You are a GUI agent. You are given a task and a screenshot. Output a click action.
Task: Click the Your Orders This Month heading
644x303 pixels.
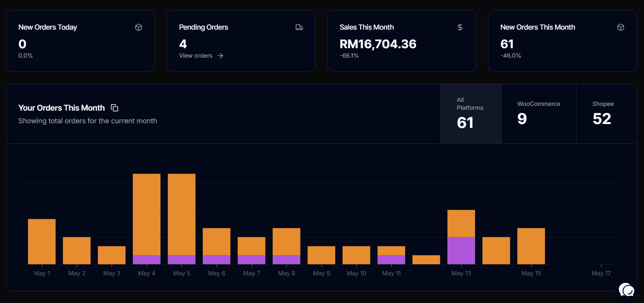click(x=62, y=108)
